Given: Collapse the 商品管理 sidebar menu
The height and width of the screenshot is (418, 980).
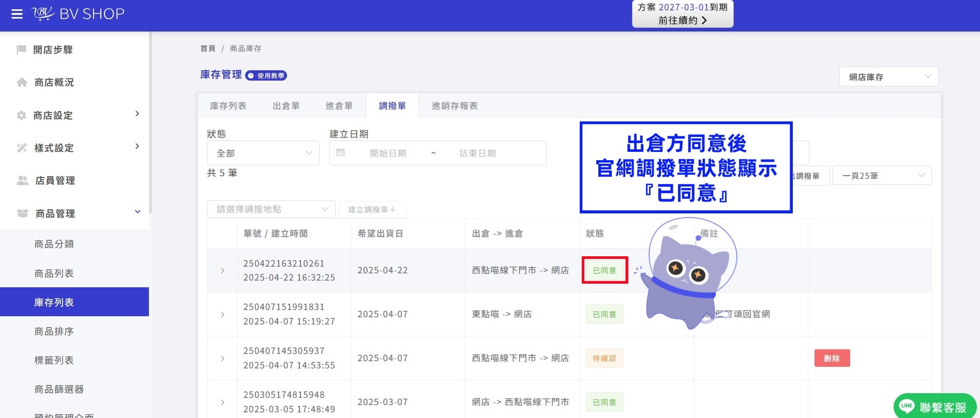Looking at the screenshot, I should [138, 212].
